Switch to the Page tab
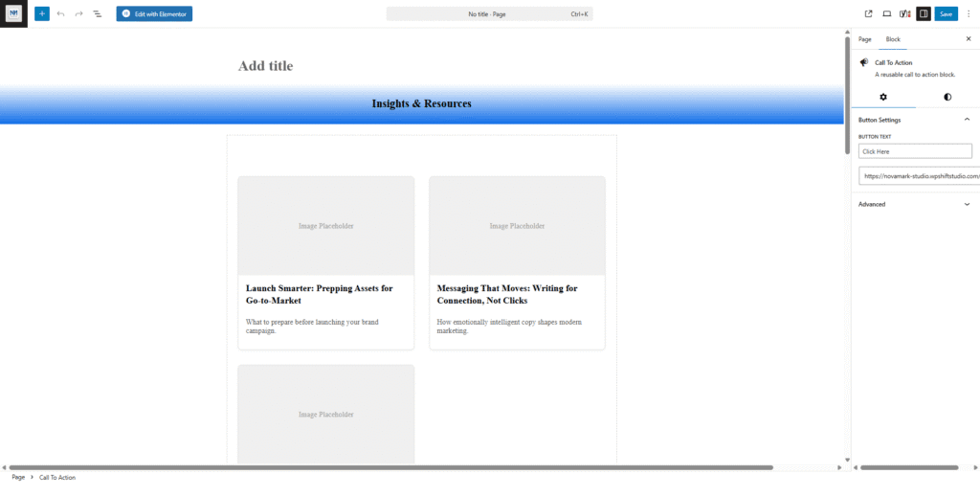The width and height of the screenshot is (980, 497). click(864, 39)
